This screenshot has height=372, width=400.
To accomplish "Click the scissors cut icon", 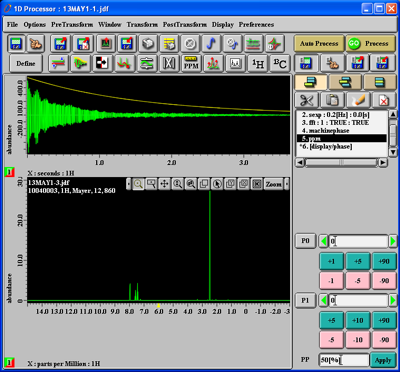I will tap(306, 100).
